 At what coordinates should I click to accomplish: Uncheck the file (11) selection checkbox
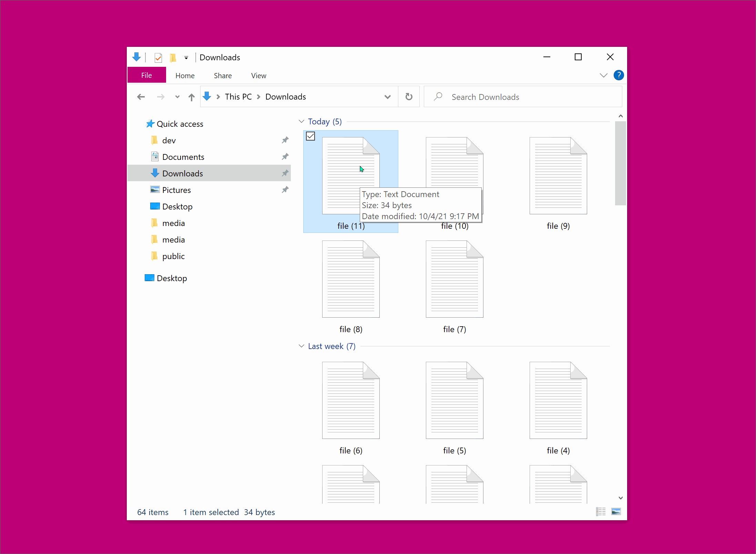pos(310,136)
